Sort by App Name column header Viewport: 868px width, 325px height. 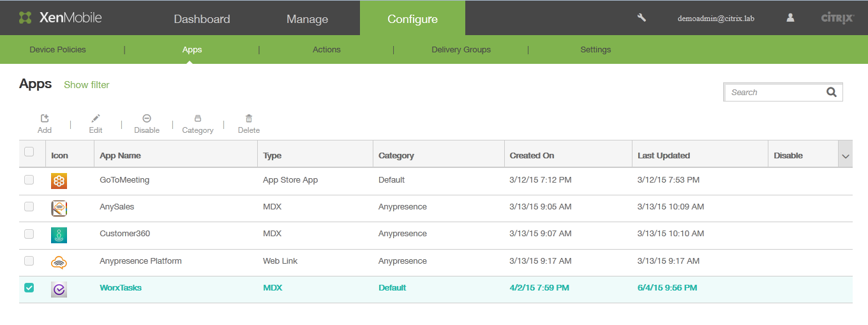pos(121,155)
